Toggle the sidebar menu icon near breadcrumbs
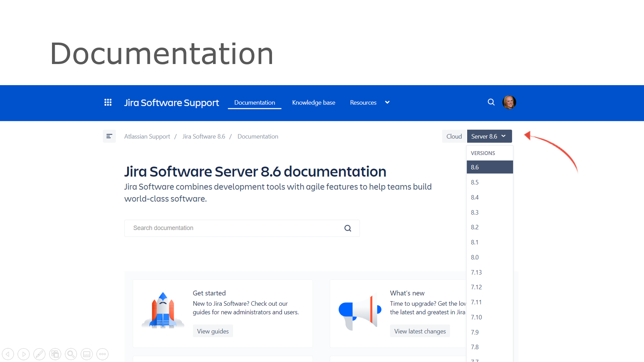Viewport: 644px width, 362px height. point(109,136)
